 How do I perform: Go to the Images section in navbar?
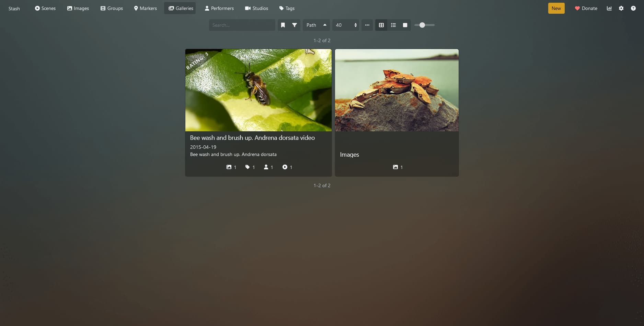[78, 8]
